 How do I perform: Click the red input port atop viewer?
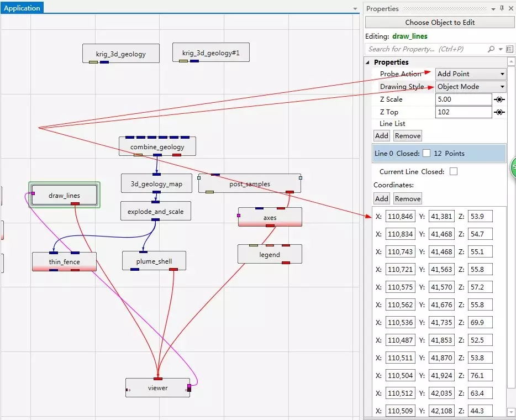pyautogui.click(x=158, y=379)
